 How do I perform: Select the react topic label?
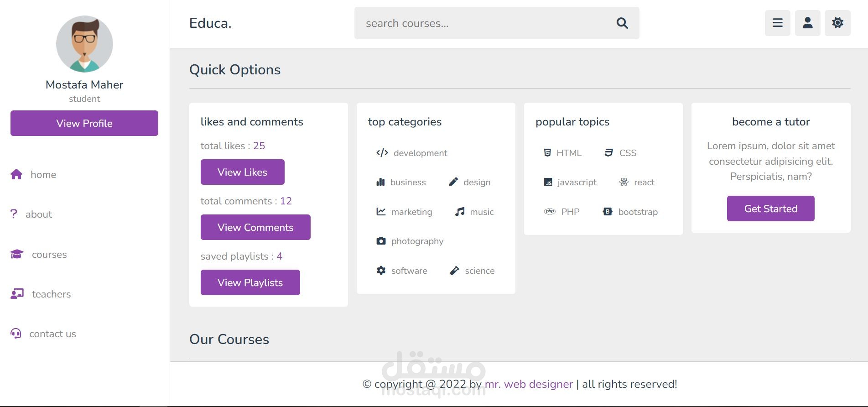644,182
